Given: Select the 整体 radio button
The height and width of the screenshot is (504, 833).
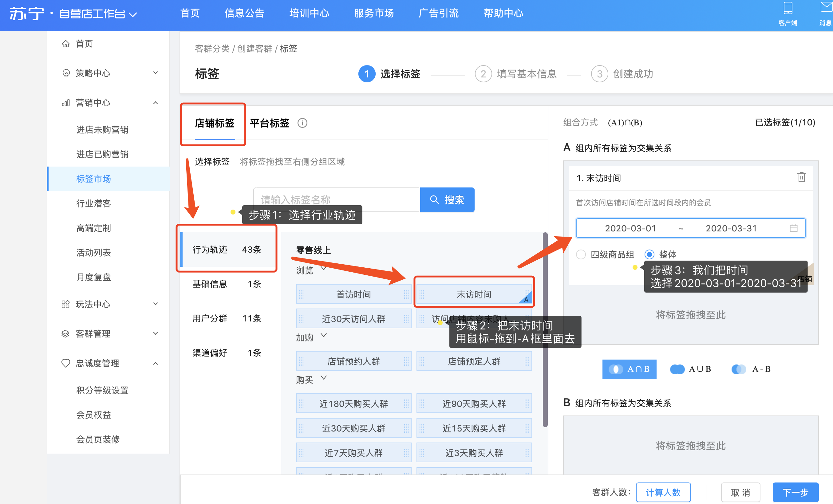Looking at the screenshot, I should [x=649, y=254].
